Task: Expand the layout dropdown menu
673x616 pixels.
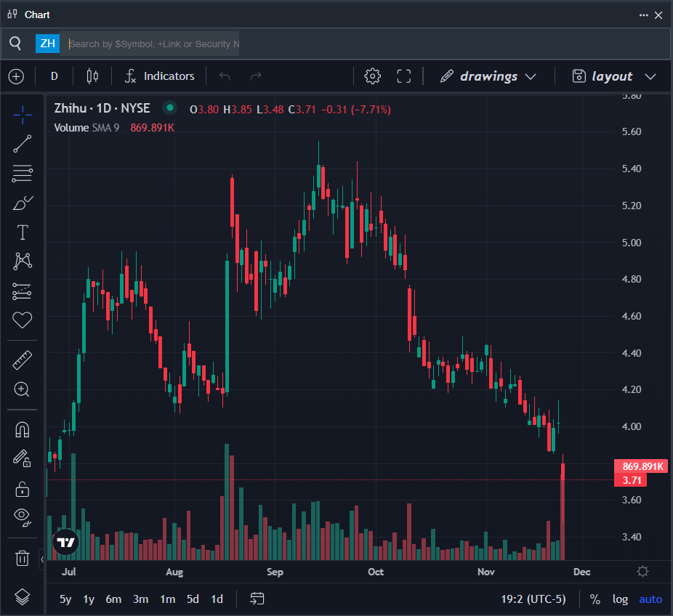Action: click(x=613, y=76)
